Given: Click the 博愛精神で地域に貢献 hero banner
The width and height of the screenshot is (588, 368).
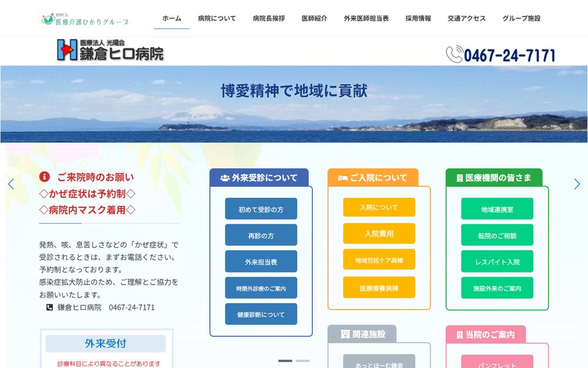Looking at the screenshot, I should (294, 104).
